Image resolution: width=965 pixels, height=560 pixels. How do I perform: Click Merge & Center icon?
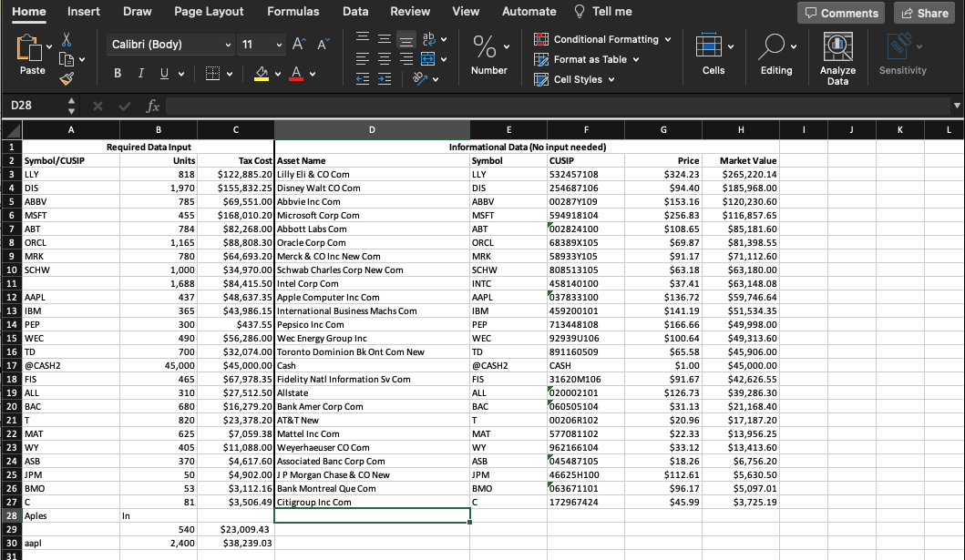pyautogui.click(x=427, y=59)
